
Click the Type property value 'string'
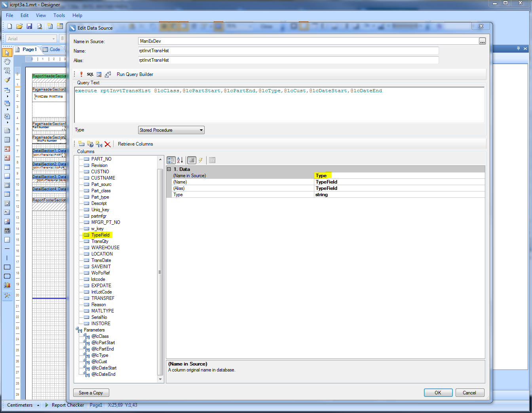399,195
